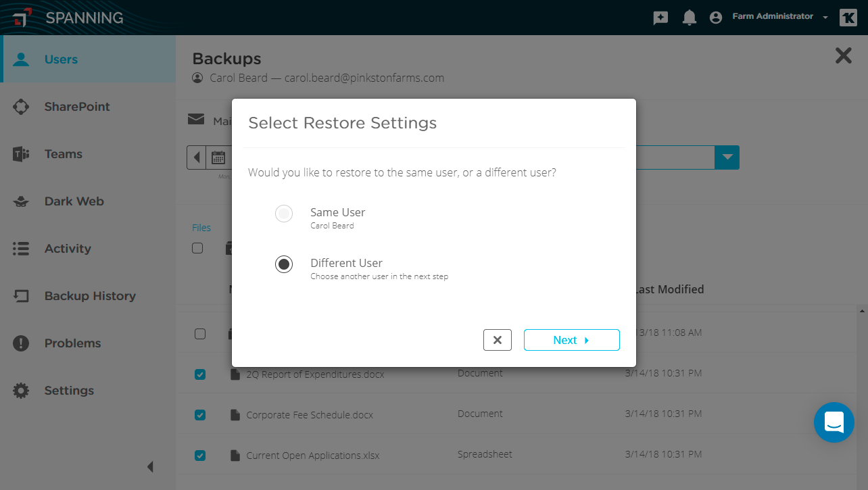Click the Files breadcrumb link

click(x=201, y=228)
